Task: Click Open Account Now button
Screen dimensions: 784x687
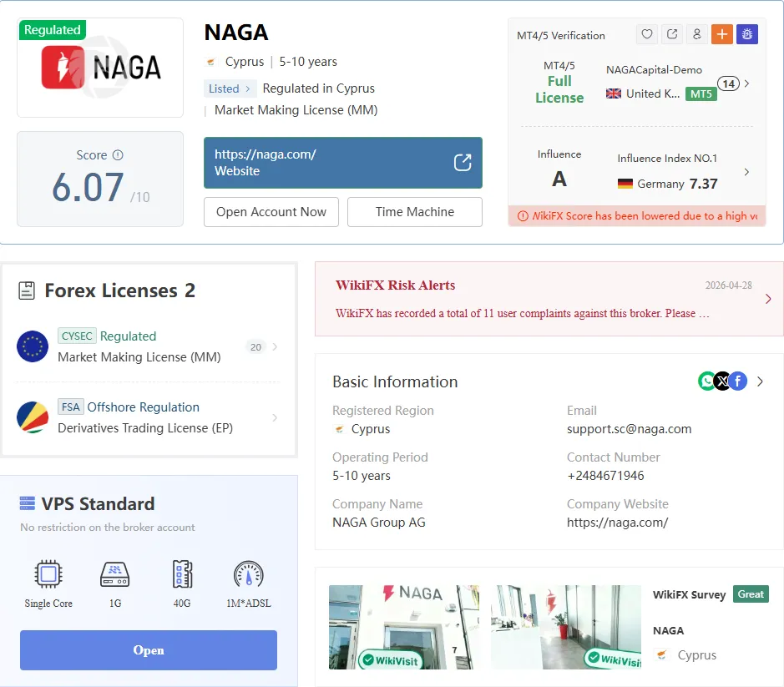Action: pyautogui.click(x=271, y=212)
